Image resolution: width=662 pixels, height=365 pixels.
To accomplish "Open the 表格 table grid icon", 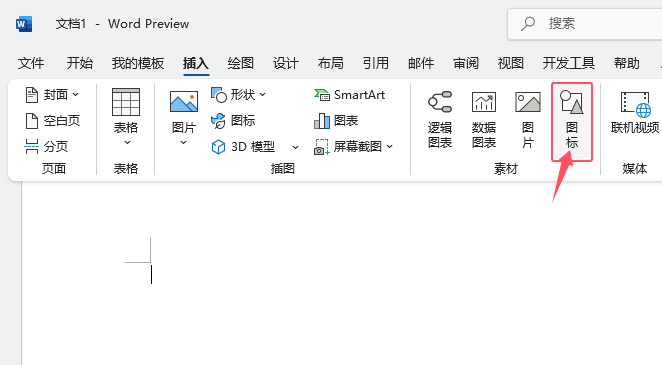I will (126, 102).
